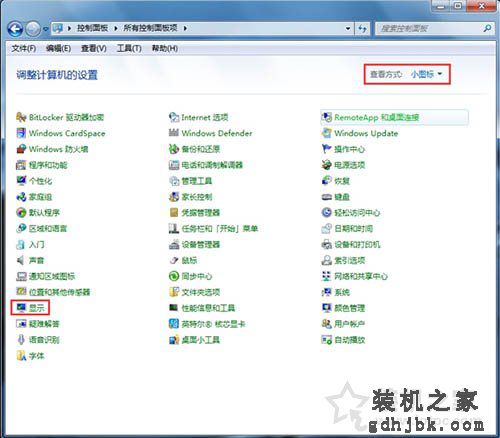Screen dimensions: 500x438
Task: Open Windows CardSpace icon
Action: pos(21,133)
